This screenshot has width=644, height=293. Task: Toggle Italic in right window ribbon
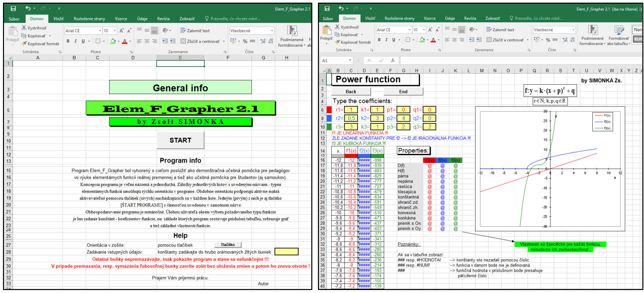(x=387, y=40)
